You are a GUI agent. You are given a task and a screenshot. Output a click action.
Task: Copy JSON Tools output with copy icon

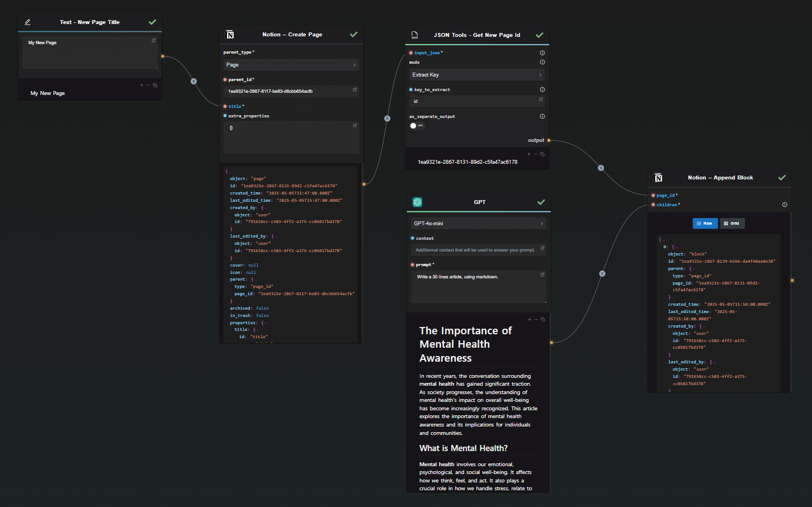[542, 154]
